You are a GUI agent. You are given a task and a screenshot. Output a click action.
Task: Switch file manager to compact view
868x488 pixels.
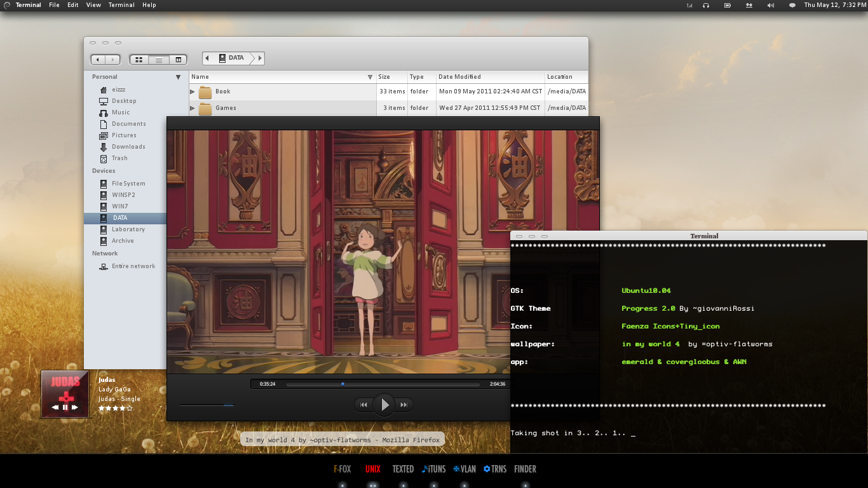(178, 60)
